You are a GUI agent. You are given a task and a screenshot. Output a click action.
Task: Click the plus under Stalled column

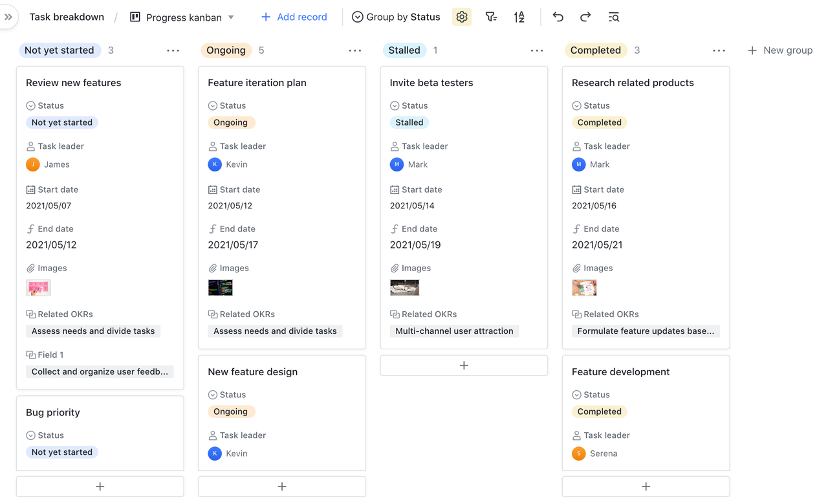464,366
